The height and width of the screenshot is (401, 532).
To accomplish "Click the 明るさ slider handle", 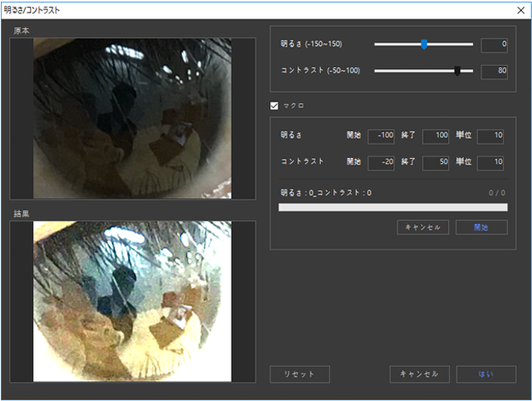I will coord(424,44).
